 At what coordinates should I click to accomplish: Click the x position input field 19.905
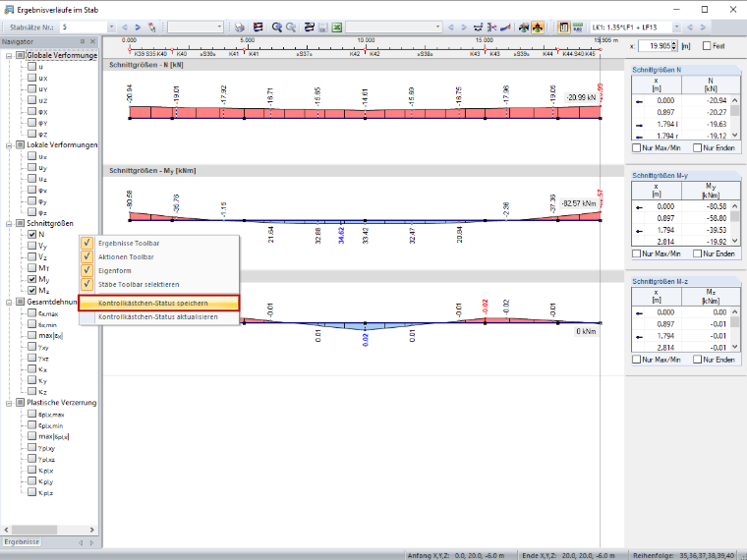[x=655, y=46]
